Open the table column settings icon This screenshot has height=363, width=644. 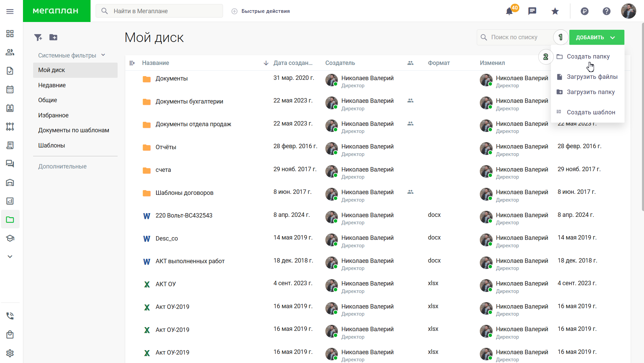(132, 63)
